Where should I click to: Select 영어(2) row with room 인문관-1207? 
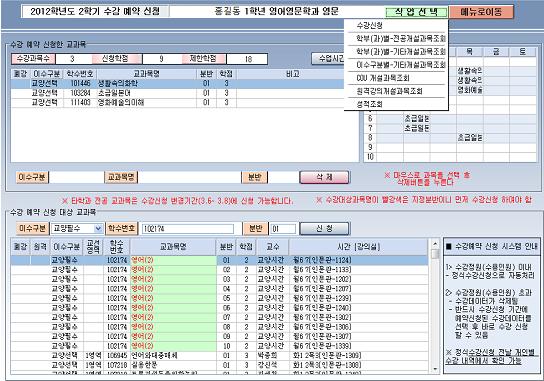pos(220,289)
